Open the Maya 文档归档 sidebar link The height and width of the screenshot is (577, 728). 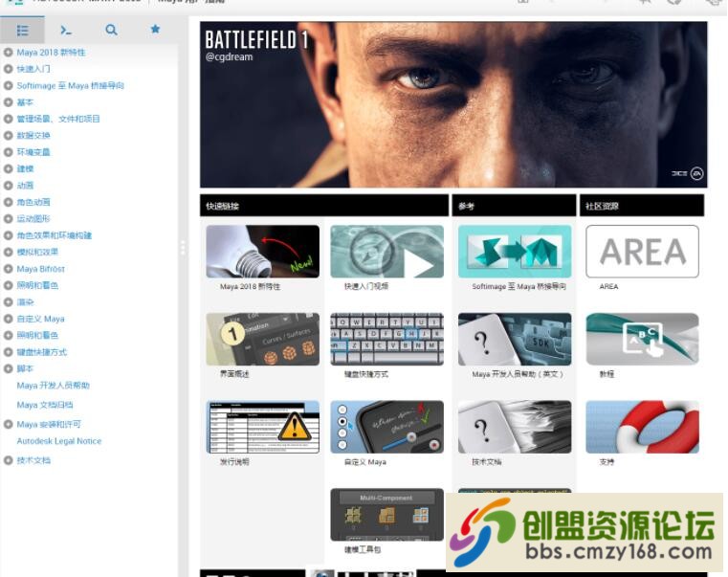click(45, 405)
